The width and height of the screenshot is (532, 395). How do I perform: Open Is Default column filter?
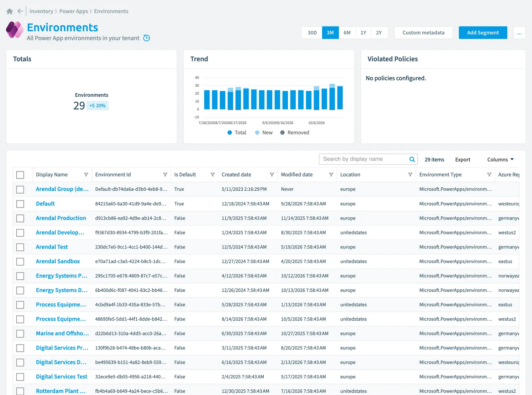click(x=212, y=175)
